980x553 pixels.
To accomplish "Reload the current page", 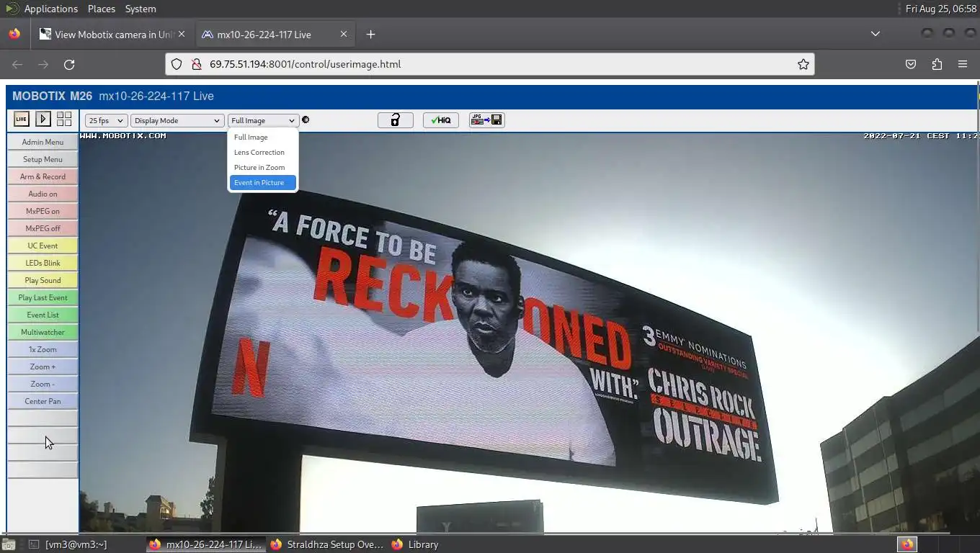I will point(69,64).
